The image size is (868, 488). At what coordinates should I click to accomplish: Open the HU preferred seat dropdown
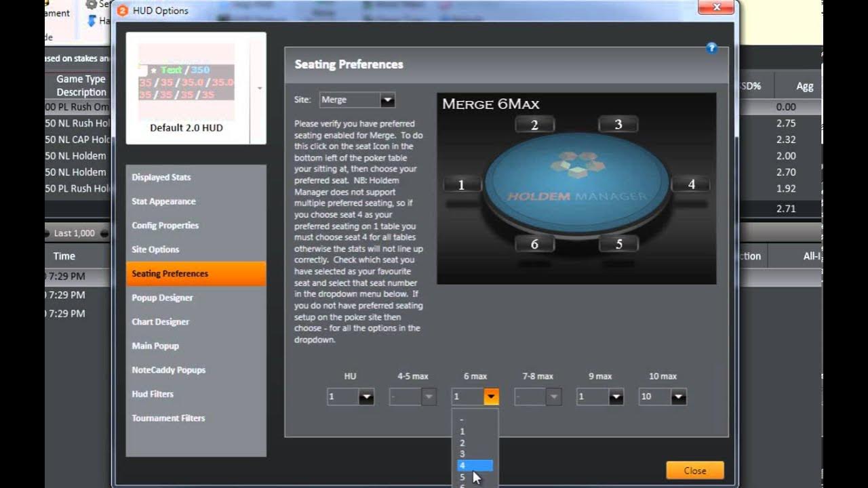point(350,396)
